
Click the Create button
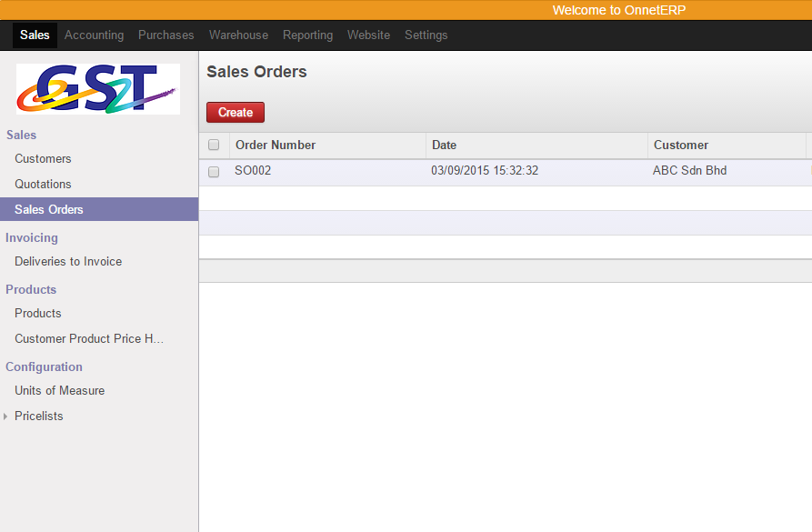235,112
